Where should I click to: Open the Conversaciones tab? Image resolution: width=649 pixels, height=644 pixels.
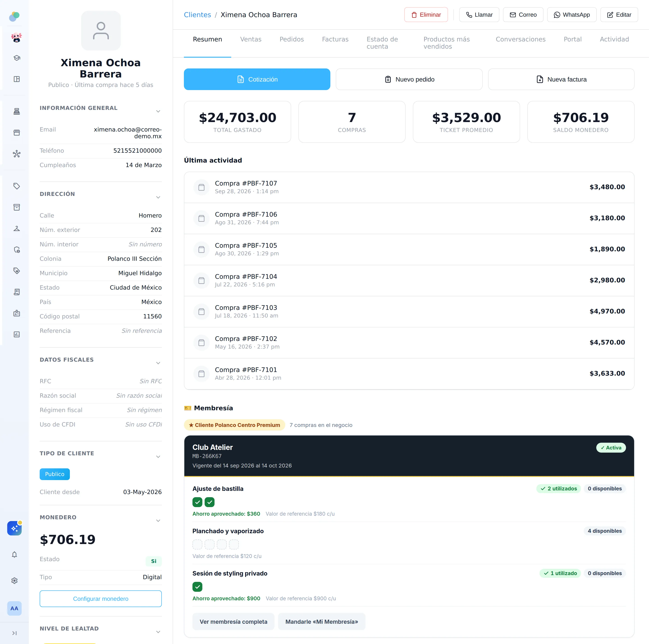pos(521,39)
